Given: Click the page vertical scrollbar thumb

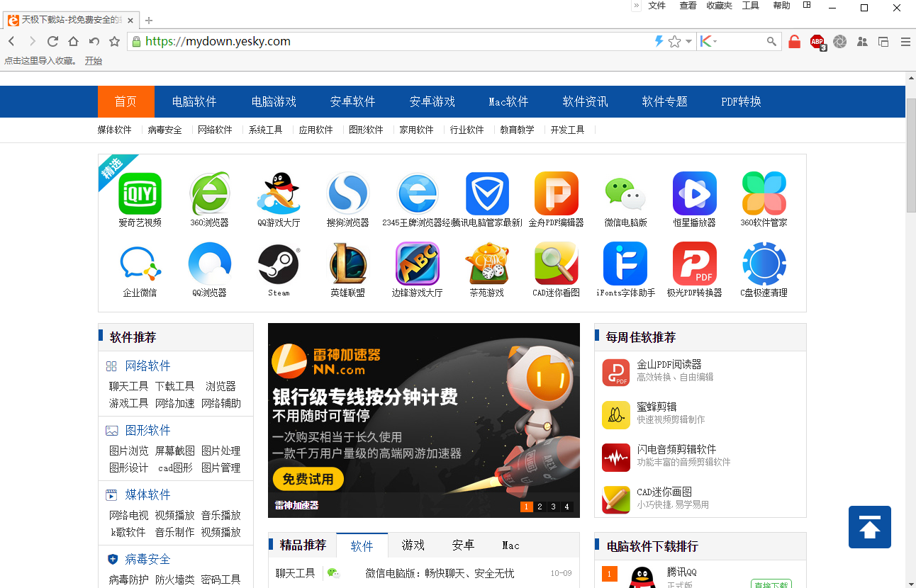Looking at the screenshot, I should (911, 154).
